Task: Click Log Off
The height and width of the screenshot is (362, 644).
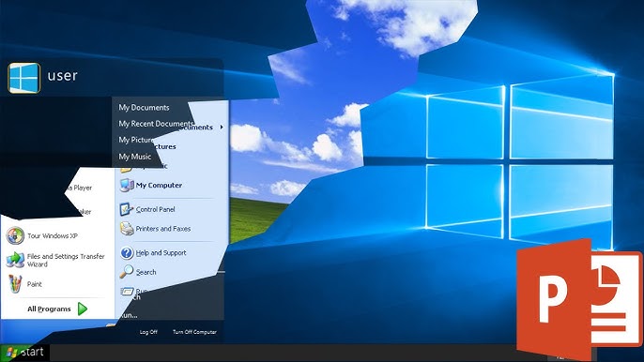Action: 148,332
